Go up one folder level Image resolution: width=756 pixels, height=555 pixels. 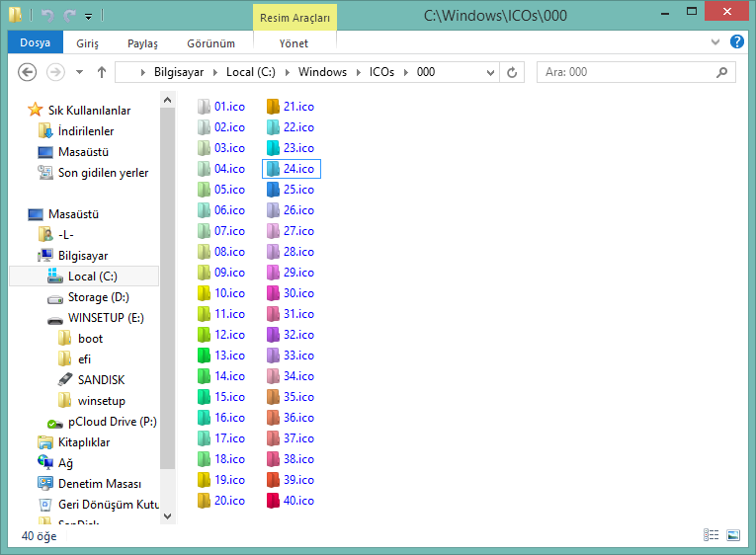[101, 72]
